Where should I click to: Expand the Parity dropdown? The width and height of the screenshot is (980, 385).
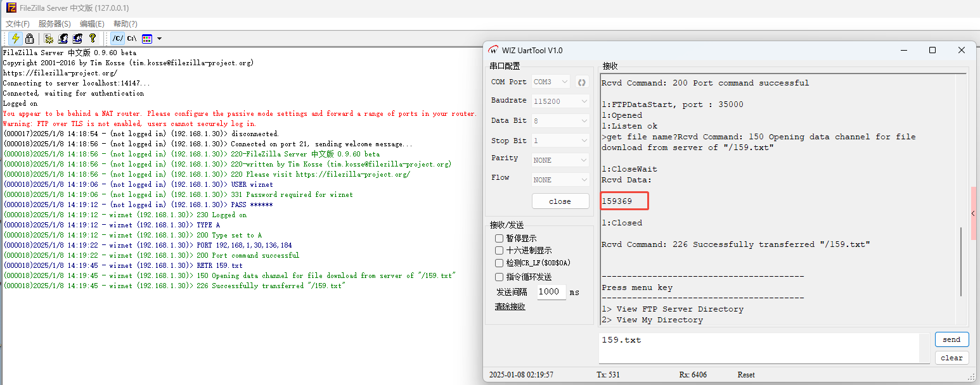coord(560,160)
